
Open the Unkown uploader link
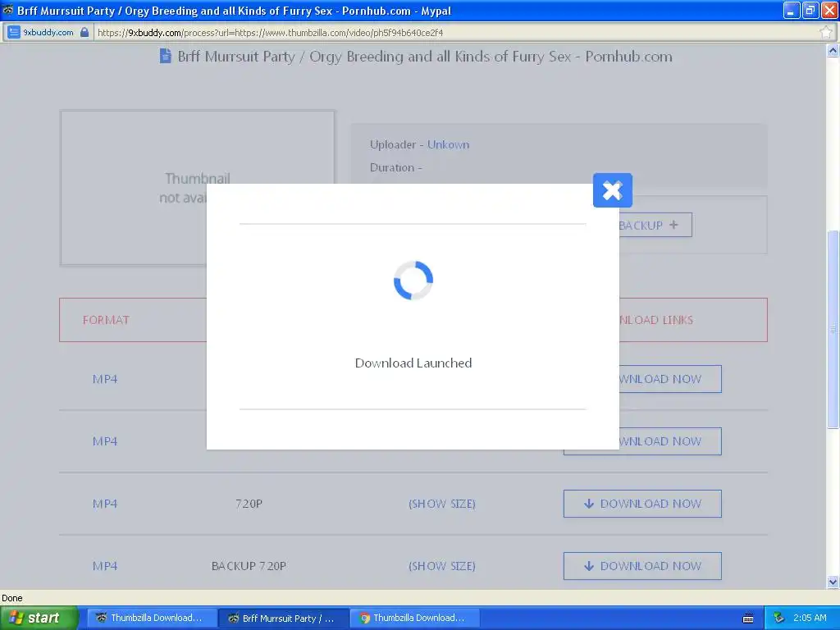[x=448, y=144]
